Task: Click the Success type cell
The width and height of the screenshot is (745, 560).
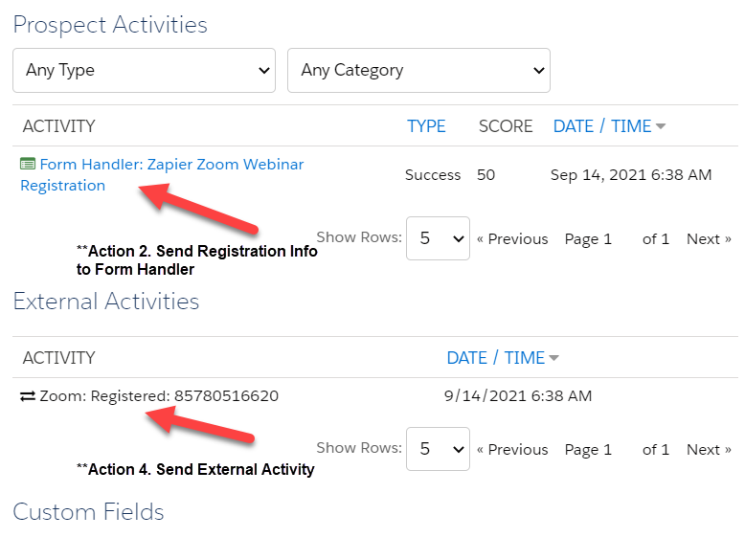Action: pyautogui.click(x=433, y=175)
